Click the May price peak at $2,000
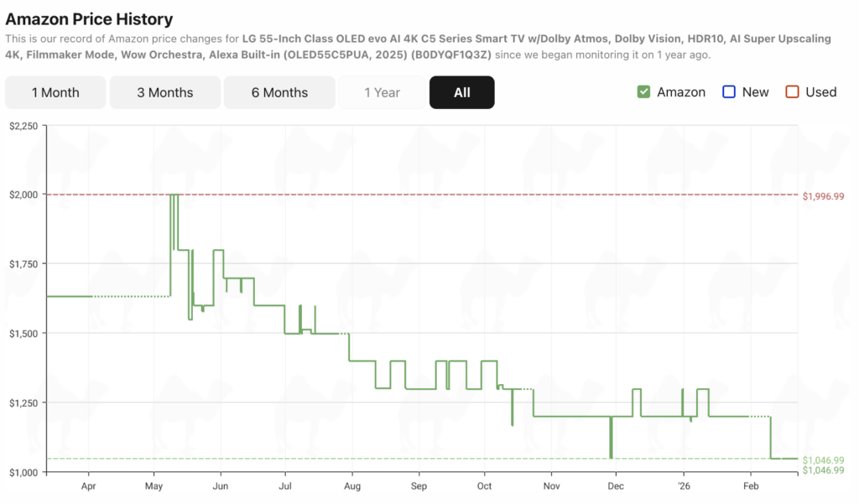Screen dimensions: 859x504 [174, 195]
